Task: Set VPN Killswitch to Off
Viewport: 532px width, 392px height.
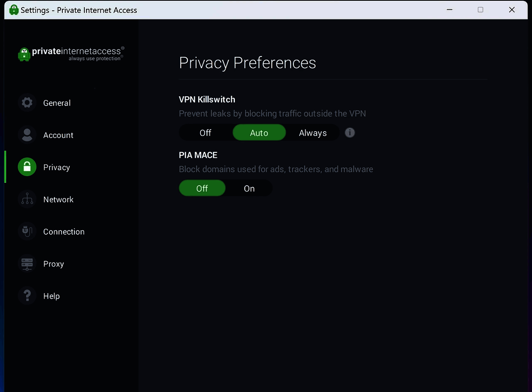Action: (205, 133)
